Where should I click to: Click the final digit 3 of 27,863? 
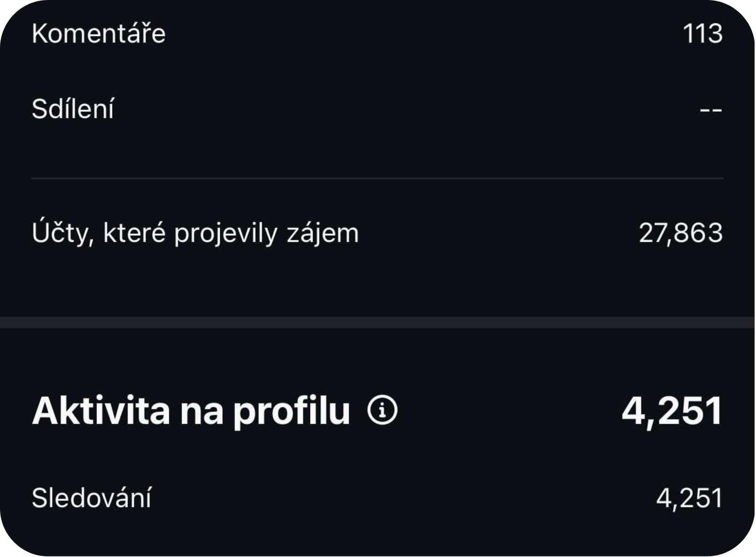click(x=714, y=233)
